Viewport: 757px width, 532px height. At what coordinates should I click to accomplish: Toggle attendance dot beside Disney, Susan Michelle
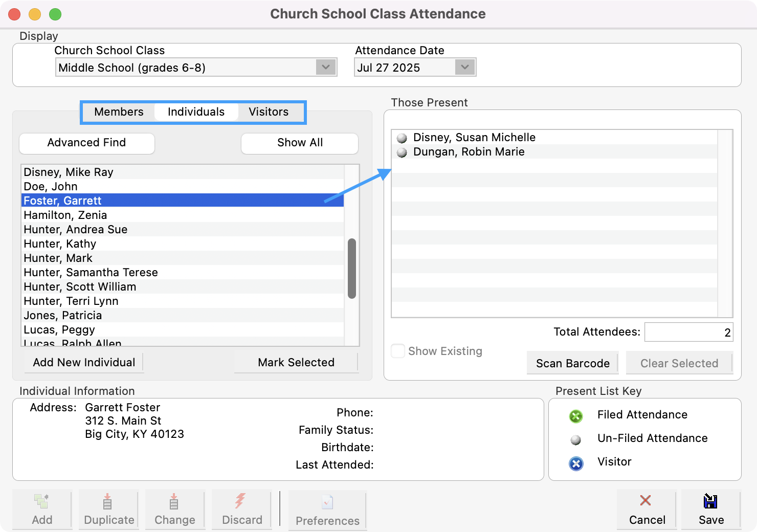(402, 137)
